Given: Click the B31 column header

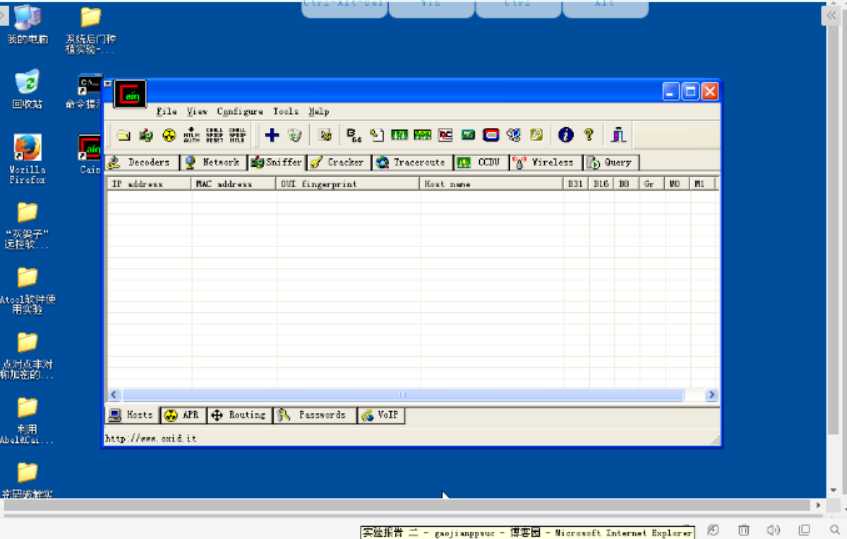Looking at the screenshot, I should [575, 184].
